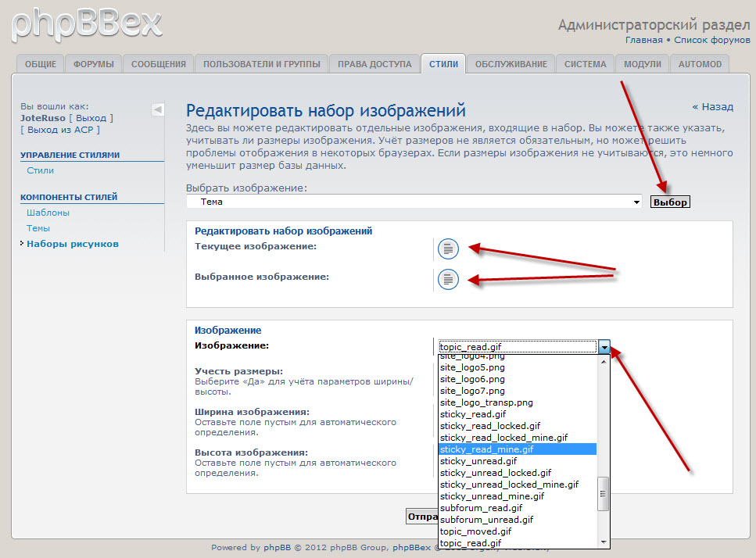Open Шаблоны in the sidebar
The image size is (756, 558).
[48, 213]
